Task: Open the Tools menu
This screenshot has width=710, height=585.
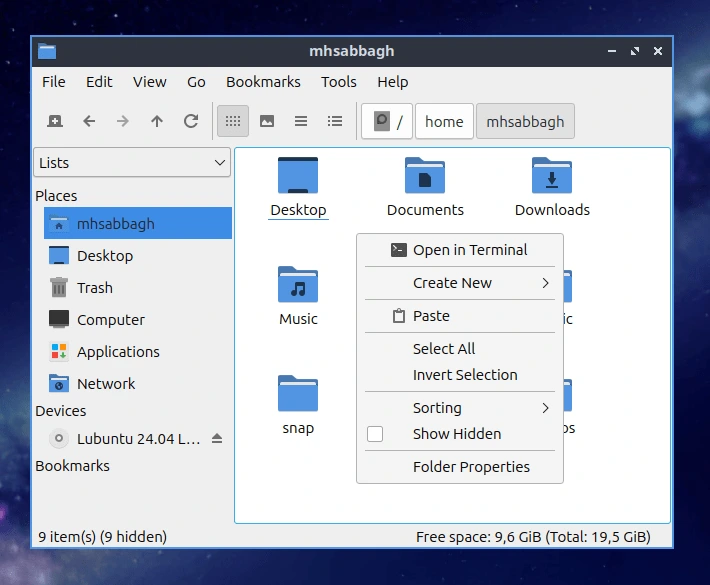Action: coord(339,82)
